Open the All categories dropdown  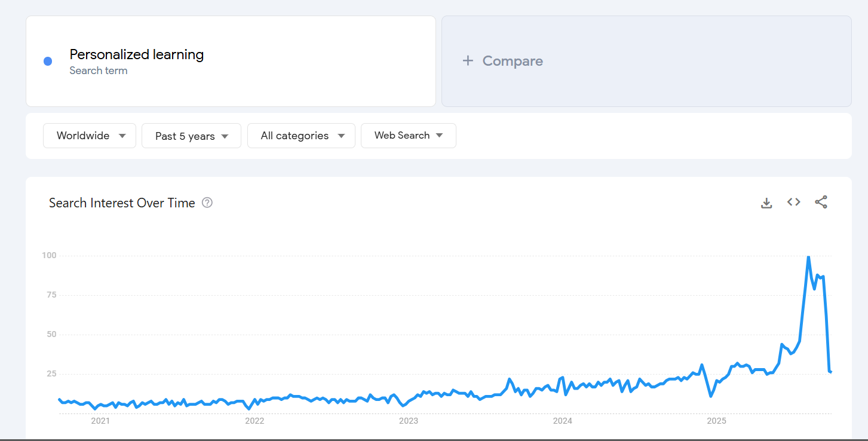pyautogui.click(x=301, y=136)
